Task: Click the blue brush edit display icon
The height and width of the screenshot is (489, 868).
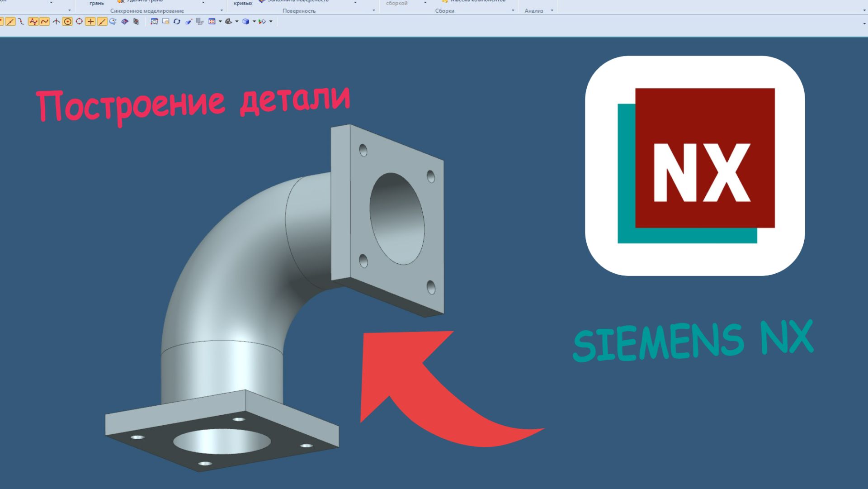Action: [x=189, y=21]
